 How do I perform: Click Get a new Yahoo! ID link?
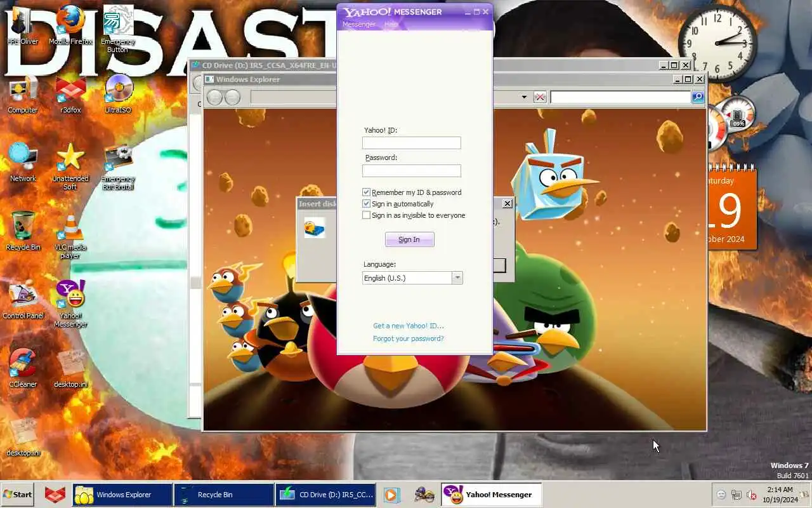pos(409,326)
